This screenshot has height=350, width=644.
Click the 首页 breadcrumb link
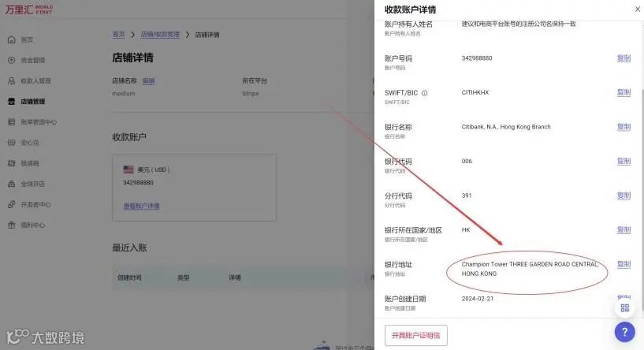[118, 35]
